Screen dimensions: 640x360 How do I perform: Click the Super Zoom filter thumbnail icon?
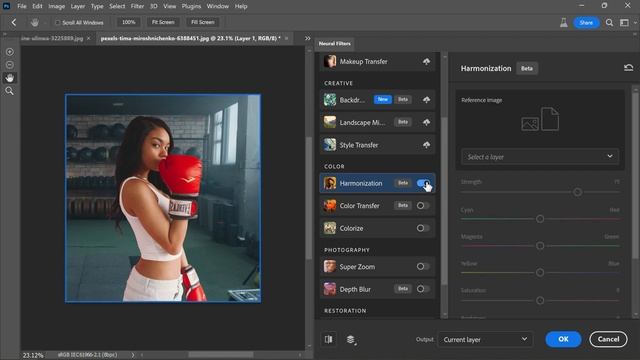(x=330, y=267)
